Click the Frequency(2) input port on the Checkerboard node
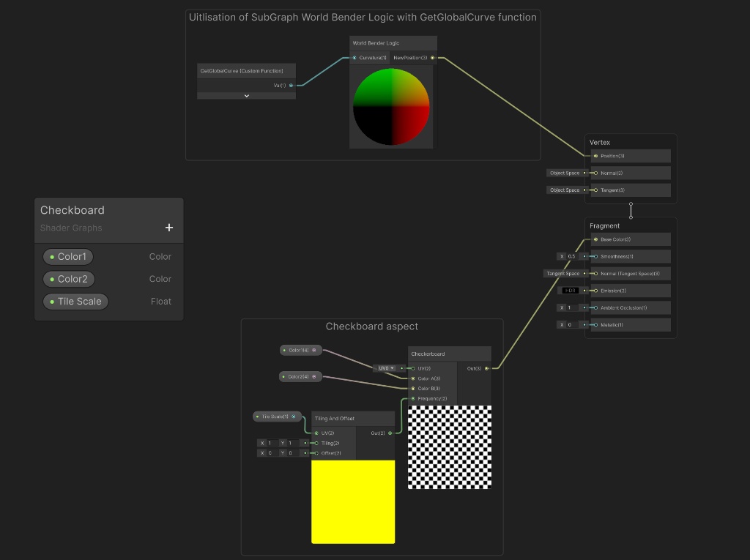Screen dimensions: 750x560 coord(412,398)
